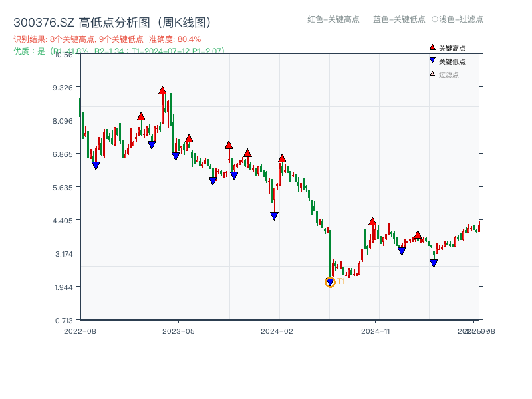Toggle the 过滤点 legend label

click(x=448, y=74)
